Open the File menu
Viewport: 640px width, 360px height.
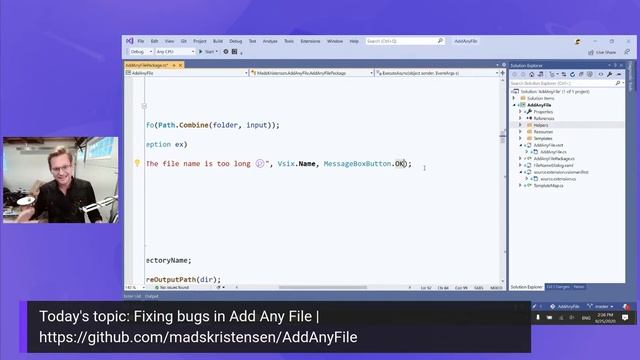(141, 41)
